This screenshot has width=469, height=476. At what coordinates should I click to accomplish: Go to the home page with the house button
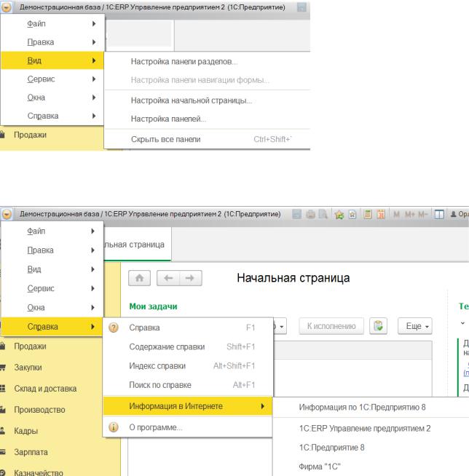[139, 278]
